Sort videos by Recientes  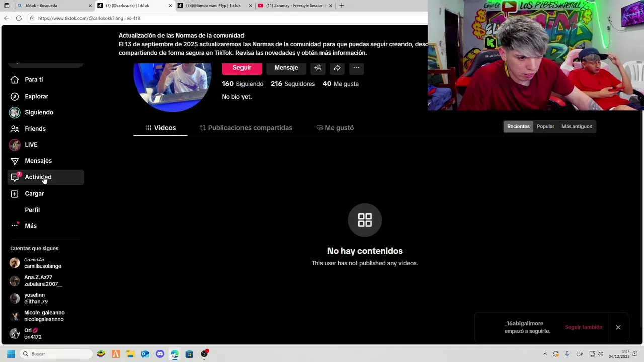pos(518,126)
